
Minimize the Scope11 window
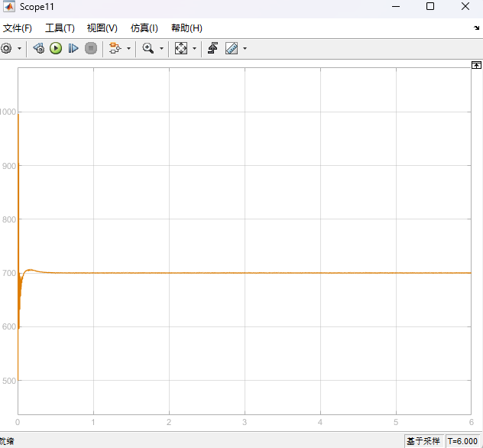[x=396, y=6]
